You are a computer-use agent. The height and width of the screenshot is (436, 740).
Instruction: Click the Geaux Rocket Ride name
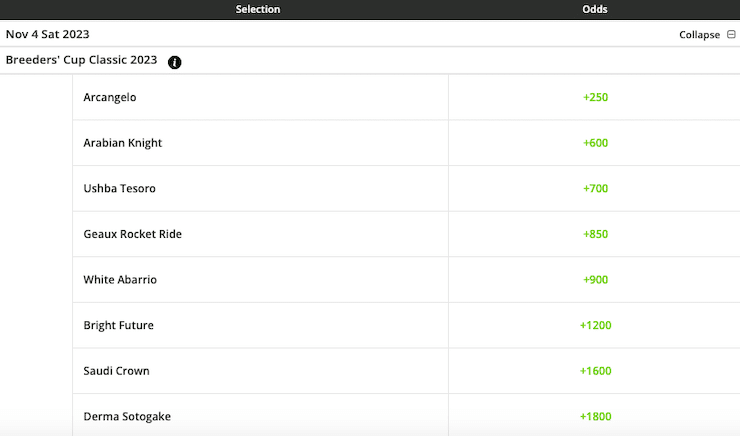tap(133, 234)
